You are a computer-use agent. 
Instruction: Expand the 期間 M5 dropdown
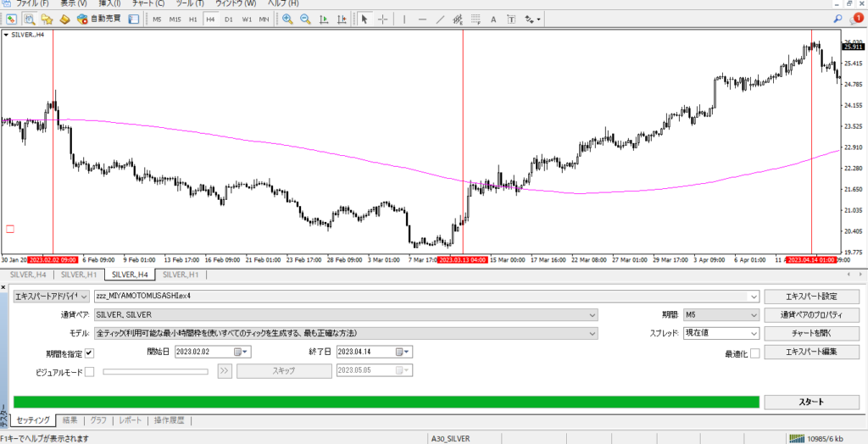point(720,315)
